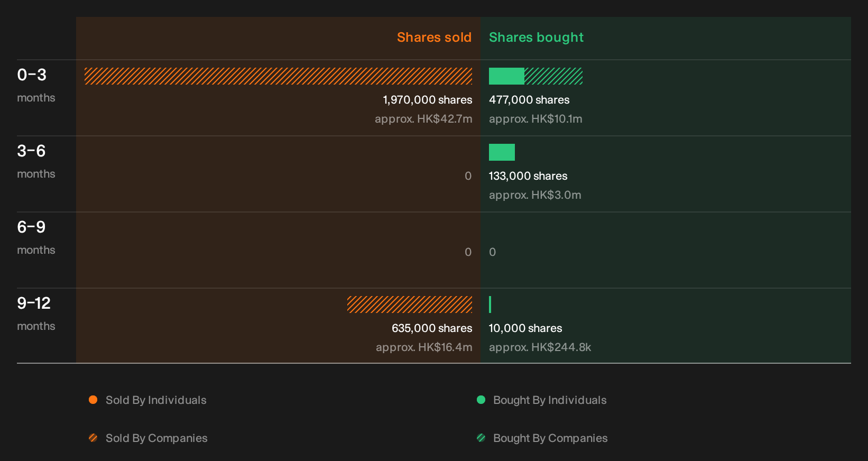Click the 9-12 months row label
This screenshot has height=461, width=868.
(36, 314)
